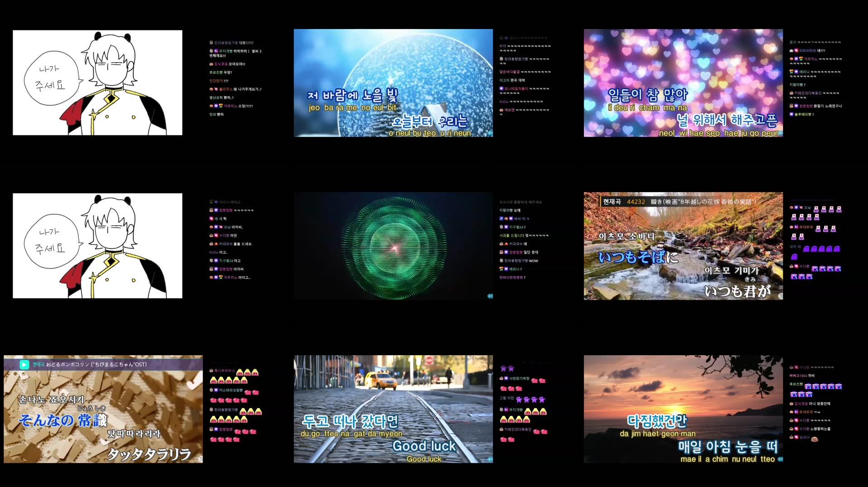868x487 pixels.
Task: Click the drawing with the 나가 주세요 speech bubble
Action: pos(97,84)
